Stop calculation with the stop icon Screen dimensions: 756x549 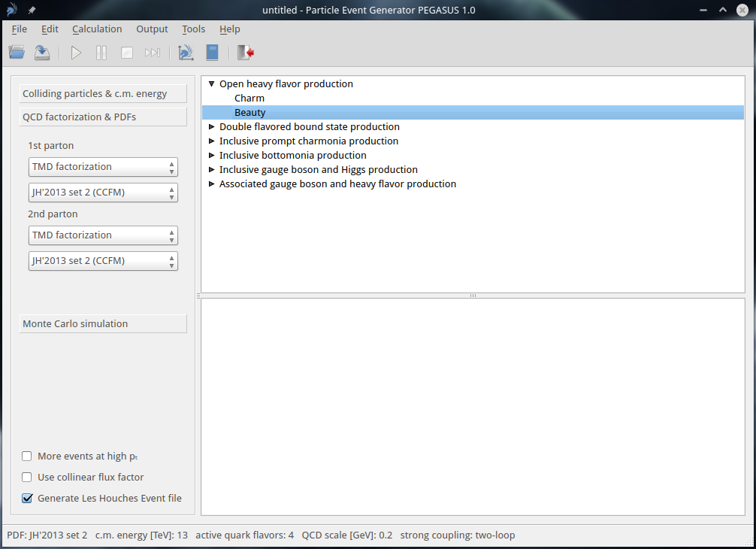click(x=127, y=53)
